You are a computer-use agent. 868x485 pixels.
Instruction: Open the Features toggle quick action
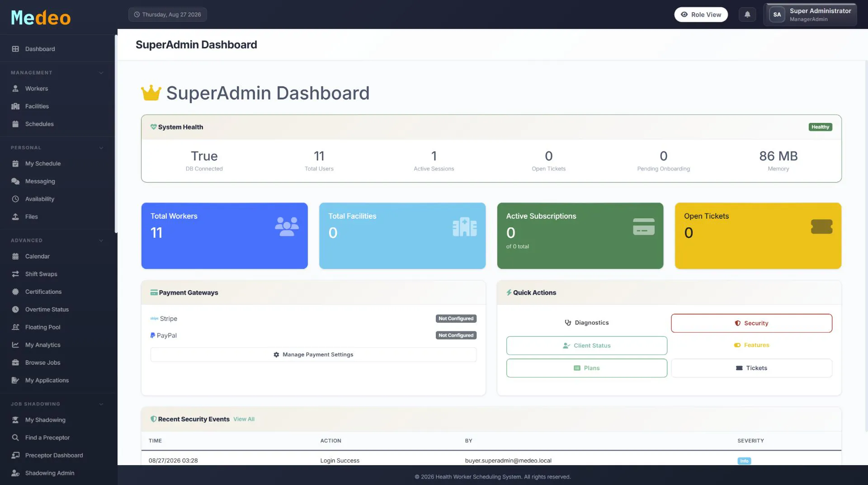click(751, 345)
